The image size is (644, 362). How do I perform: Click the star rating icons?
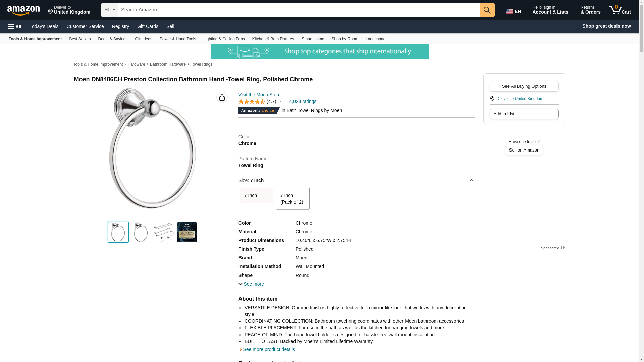[252, 102]
